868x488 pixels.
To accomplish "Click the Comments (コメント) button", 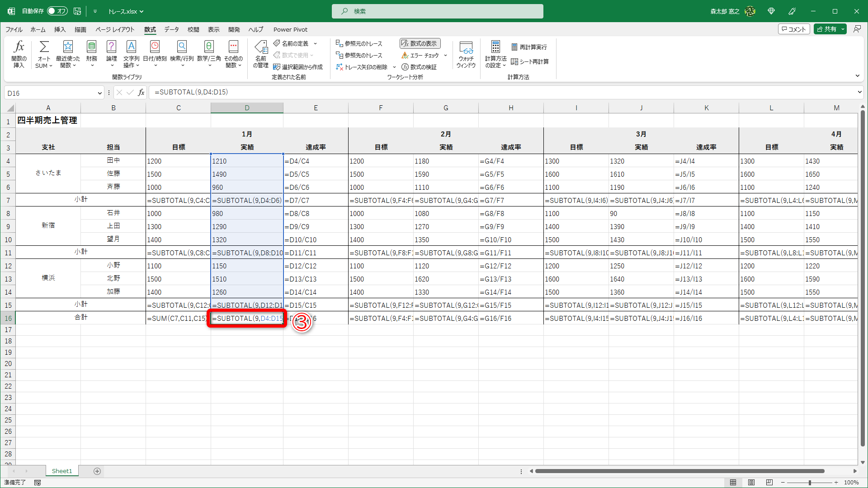I will pyautogui.click(x=793, y=29).
